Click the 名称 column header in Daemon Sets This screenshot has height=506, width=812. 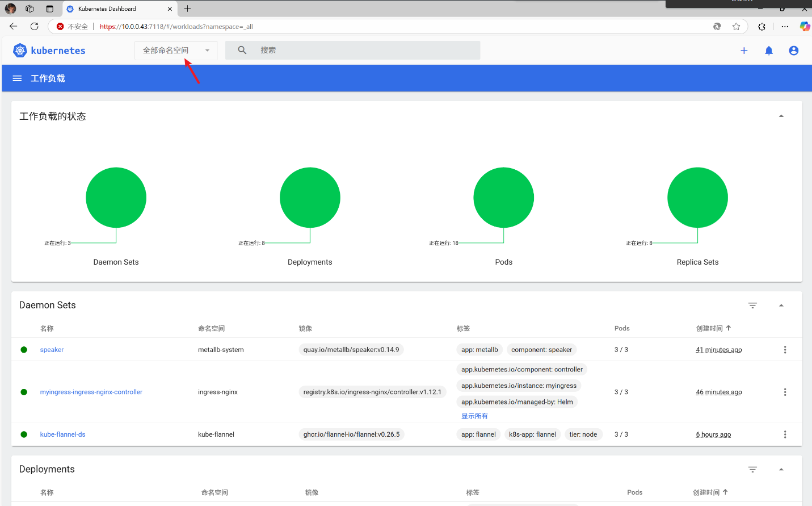pyautogui.click(x=47, y=328)
